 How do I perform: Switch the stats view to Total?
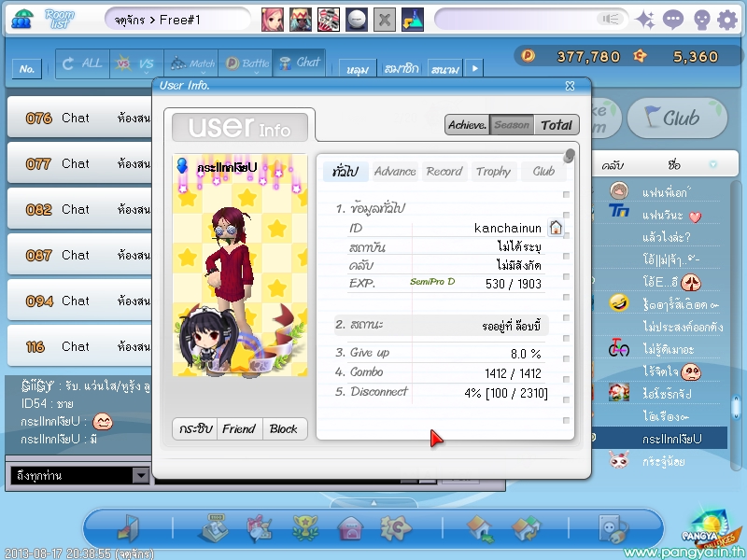tap(556, 125)
